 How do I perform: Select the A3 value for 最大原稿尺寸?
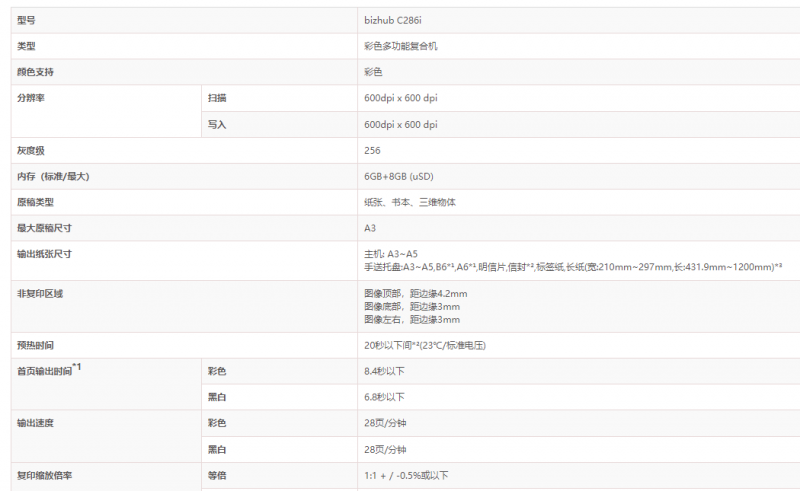point(370,228)
